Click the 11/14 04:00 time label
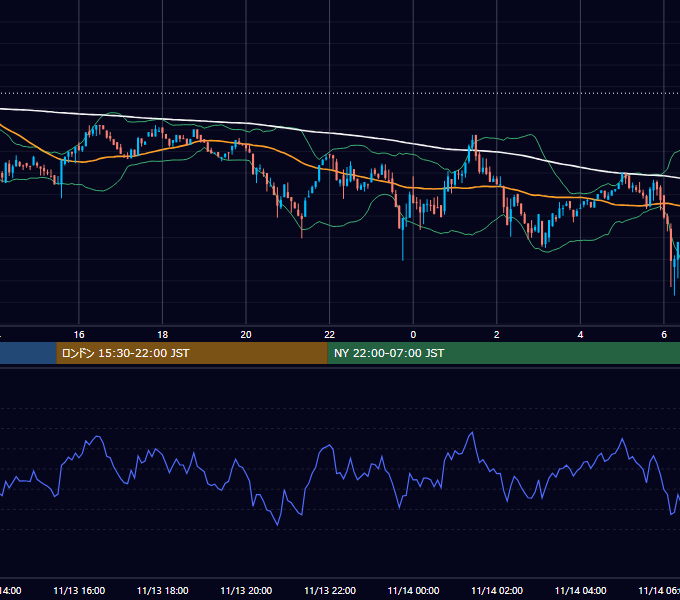Image resolution: width=680 pixels, height=600 pixels. click(x=581, y=590)
